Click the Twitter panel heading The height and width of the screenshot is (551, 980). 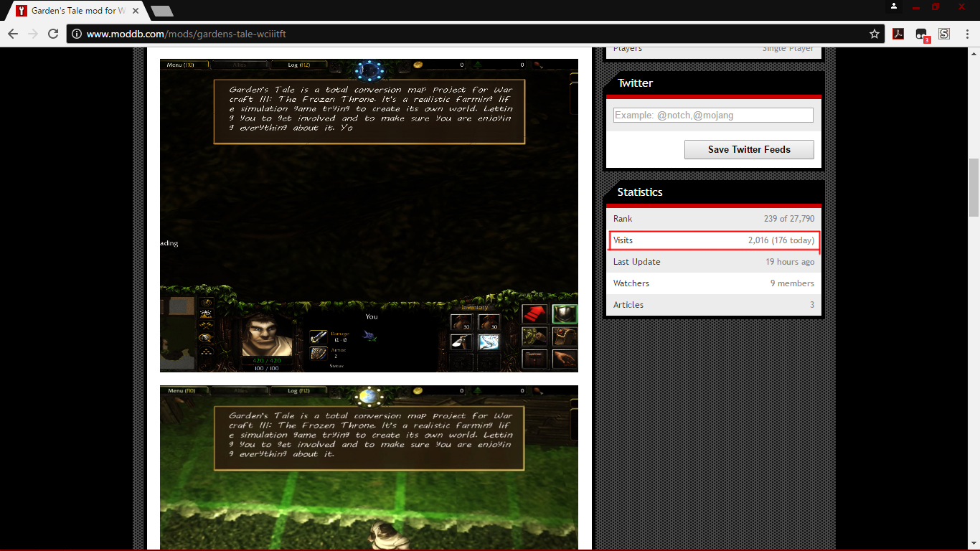pyautogui.click(x=635, y=83)
